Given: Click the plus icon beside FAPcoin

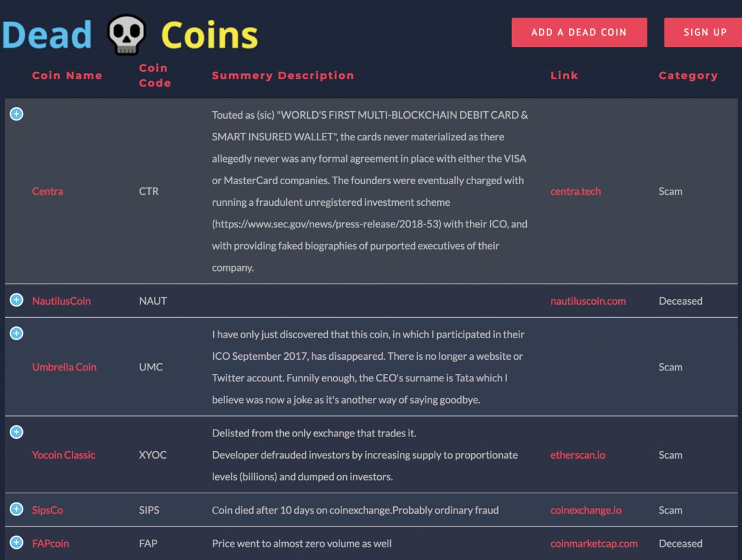Looking at the screenshot, I should tap(17, 542).
